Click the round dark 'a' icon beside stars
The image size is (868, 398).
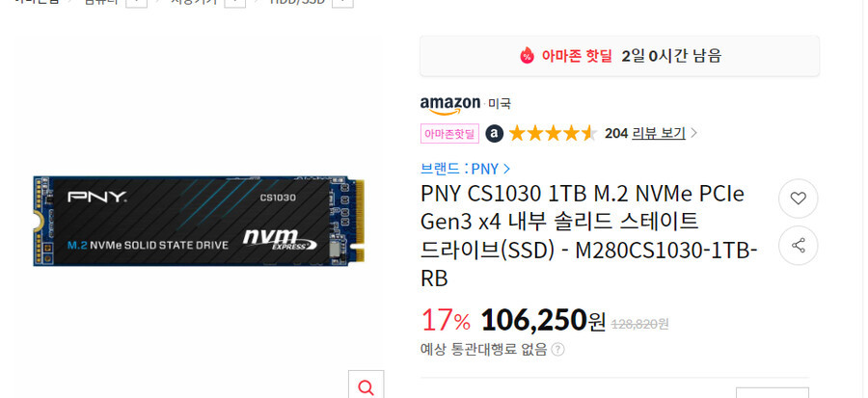(495, 133)
